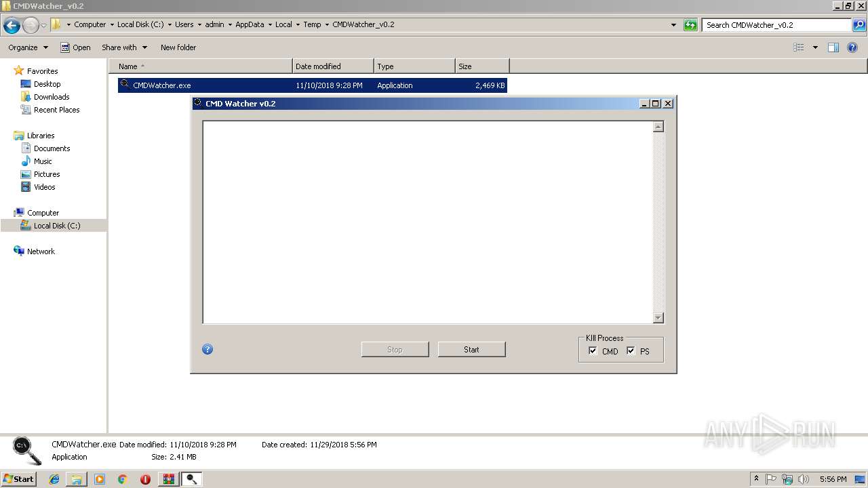Tick or untick the PS kill checkbox

coord(631,351)
